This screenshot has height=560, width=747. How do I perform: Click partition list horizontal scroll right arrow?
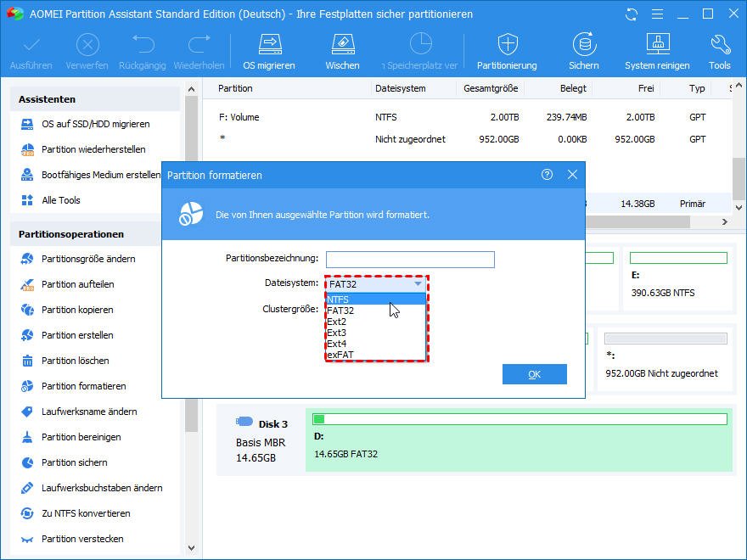point(725,222)
